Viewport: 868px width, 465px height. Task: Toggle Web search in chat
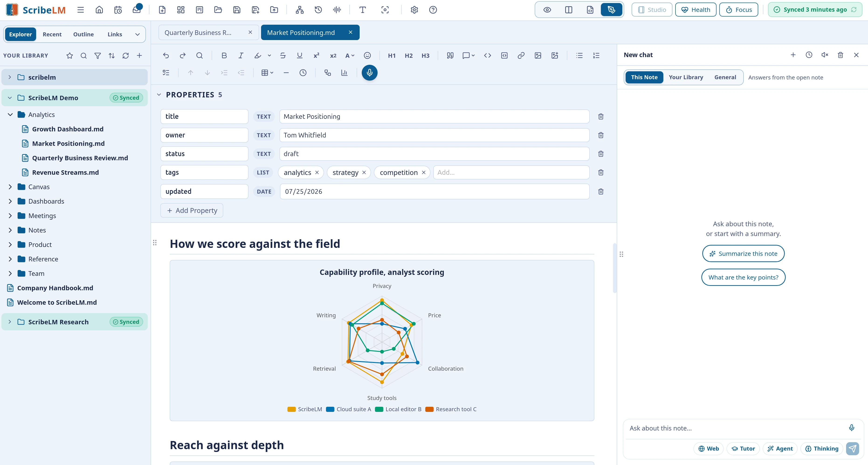[x=709, y=448]
